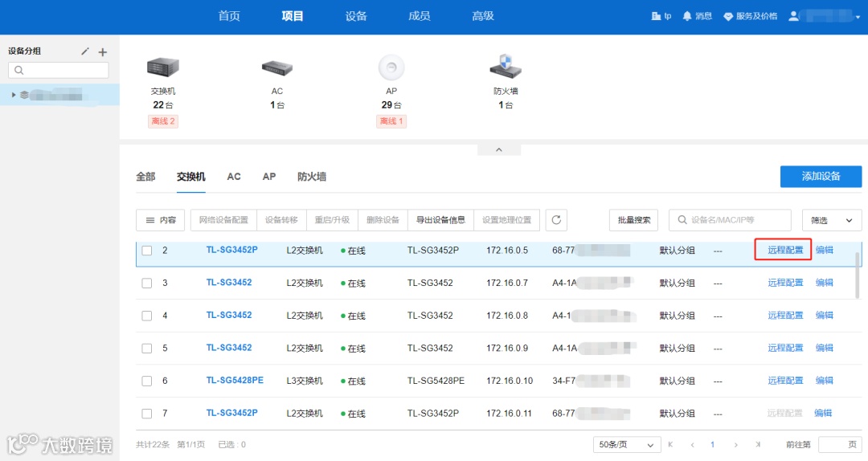The image size is (868, 461).
Task: Tick the checkbox for row 6 TL-SG5428PE
Action: tap(147, 381)
